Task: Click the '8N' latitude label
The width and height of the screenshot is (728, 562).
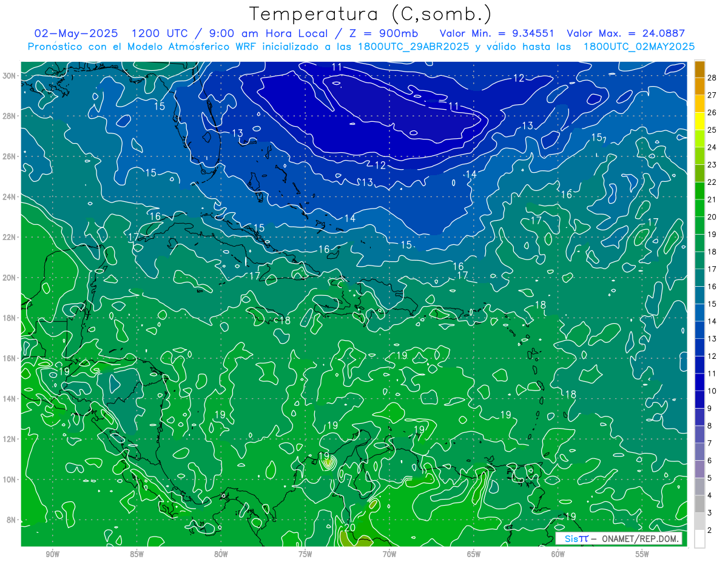Action: coord(12,520)
